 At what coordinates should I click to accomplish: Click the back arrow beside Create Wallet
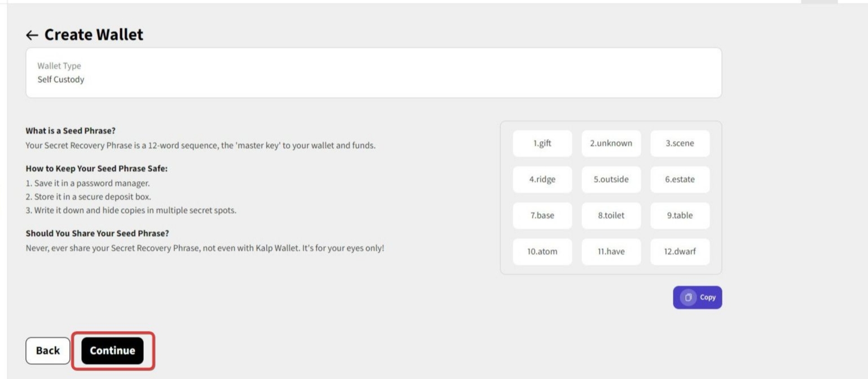tap(32, 35)
